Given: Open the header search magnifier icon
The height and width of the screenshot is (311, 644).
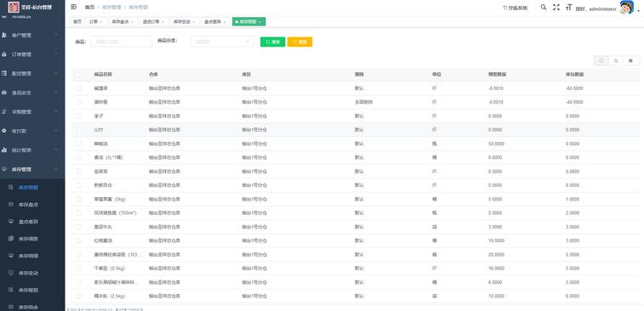Looking at the screenshot, I should pos(544,8).
